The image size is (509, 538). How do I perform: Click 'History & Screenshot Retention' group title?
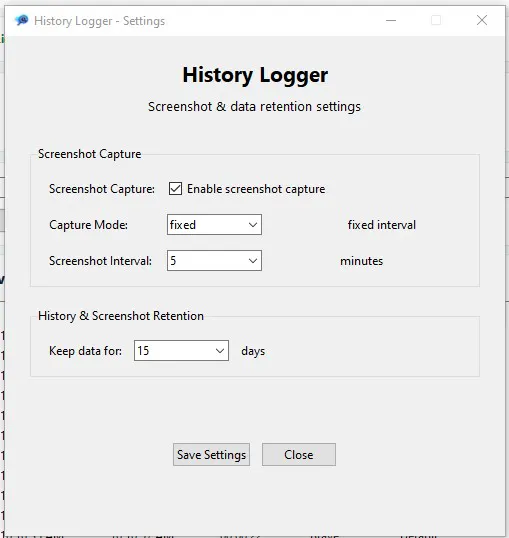coord(121,316)
